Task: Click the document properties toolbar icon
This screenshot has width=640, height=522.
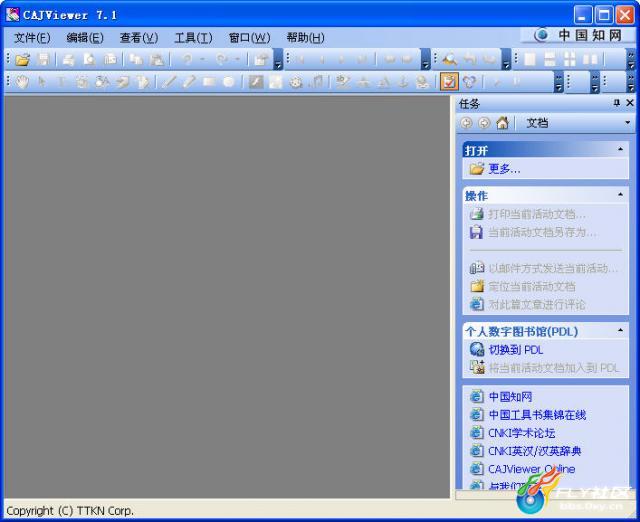Action: [260, 60]
